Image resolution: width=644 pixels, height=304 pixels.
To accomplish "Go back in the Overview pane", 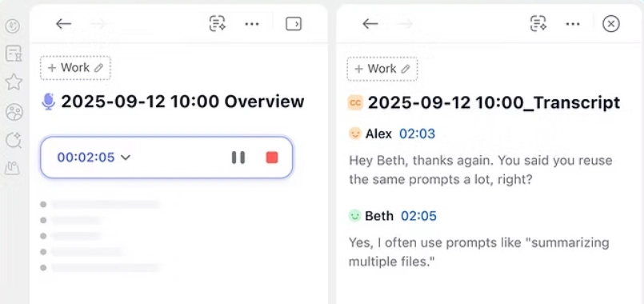I will click(63, 24).
